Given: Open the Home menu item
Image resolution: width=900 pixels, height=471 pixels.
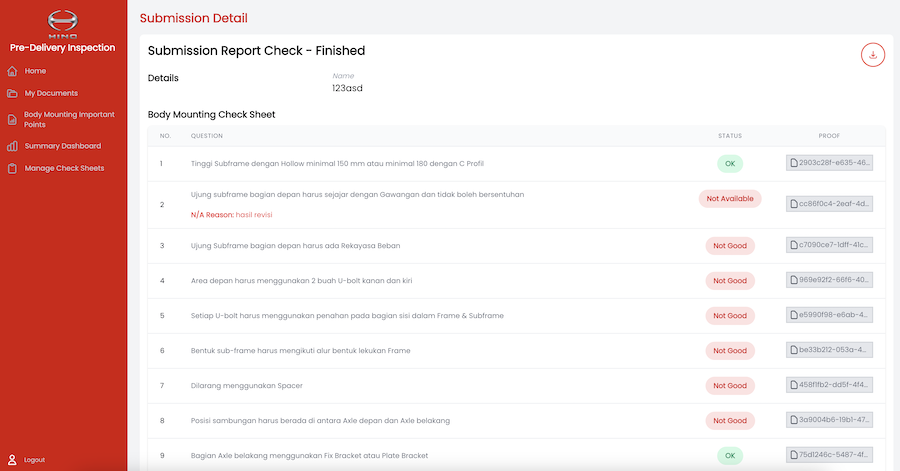Looking at the screenshot, I should [x=36, y=71].
